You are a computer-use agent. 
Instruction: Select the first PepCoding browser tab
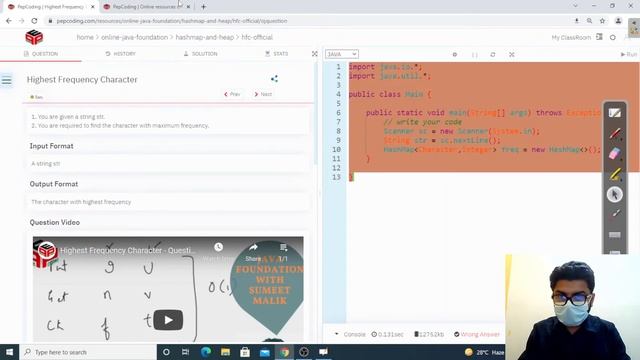(49, 7)
